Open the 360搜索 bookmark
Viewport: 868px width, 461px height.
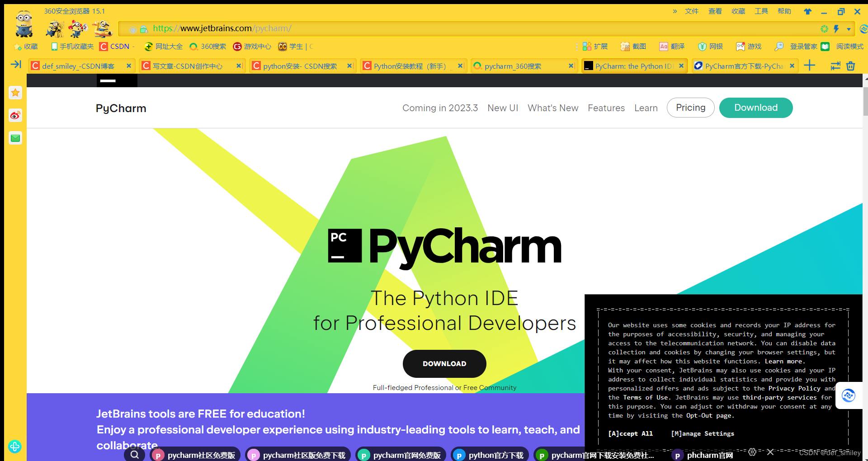click(x=208, y=47)
